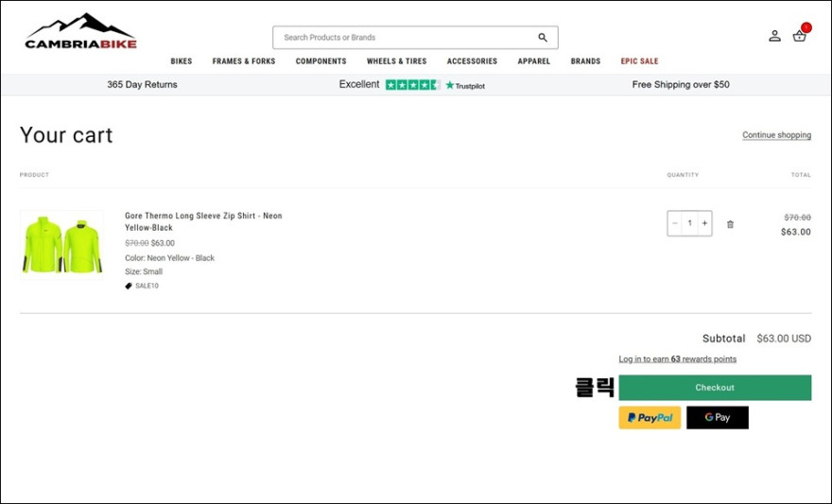This screenshot has height=504, width=832.
Task: Decrease quantity with the minus button
Action: [675, 223]
